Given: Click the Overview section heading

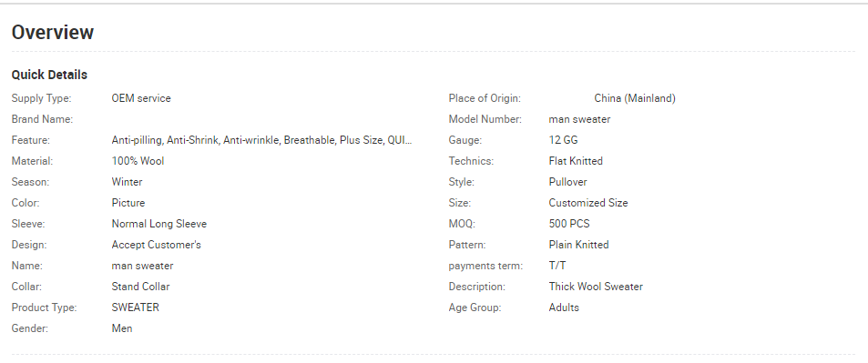Looking at the screenshot, I should [x=53, y=32].
